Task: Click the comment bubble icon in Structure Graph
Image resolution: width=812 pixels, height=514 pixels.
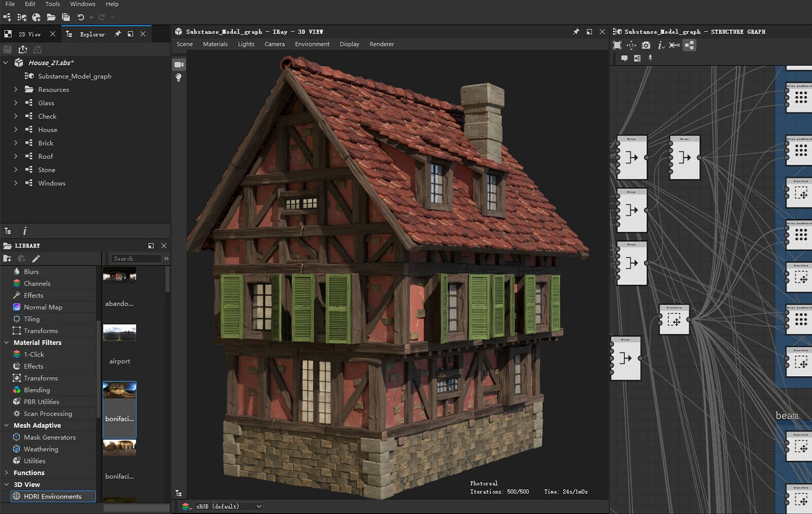Action: 624,58
